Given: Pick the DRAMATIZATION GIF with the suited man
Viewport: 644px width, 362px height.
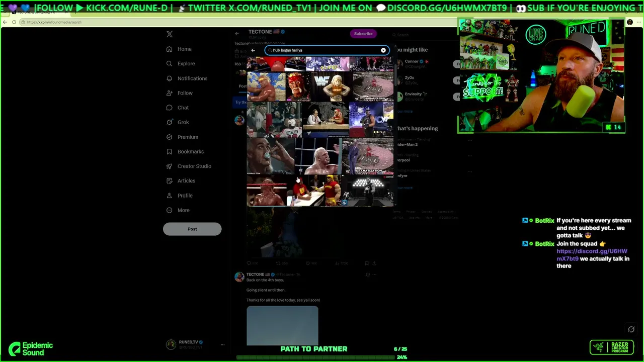Looking at the screenshot, I should (368, 156).
